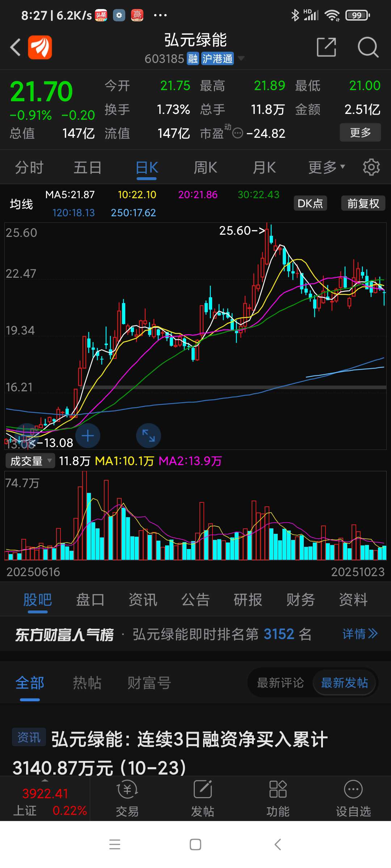
Task: Expand stock title dropdown triangle
Action: click(x=241, y=58)
